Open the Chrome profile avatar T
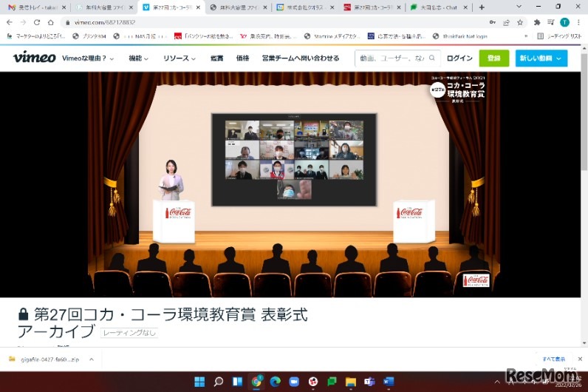Screen dimensions: 588x392 564,22
